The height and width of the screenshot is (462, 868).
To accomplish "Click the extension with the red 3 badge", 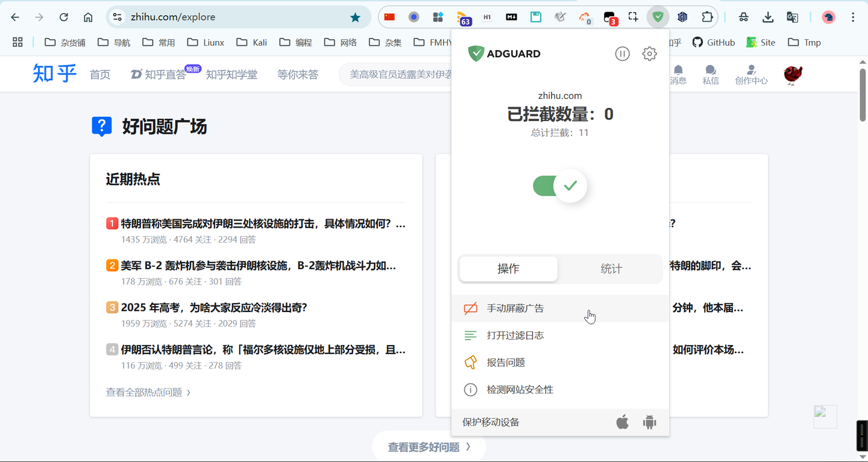I will (x=608, y=17).
